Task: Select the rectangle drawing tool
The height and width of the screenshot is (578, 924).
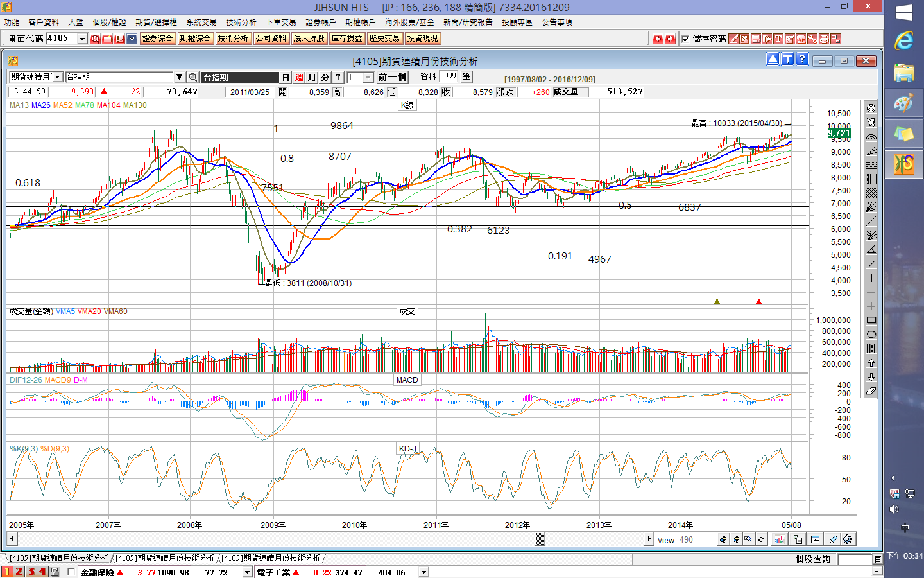Action: click(871, 320)
